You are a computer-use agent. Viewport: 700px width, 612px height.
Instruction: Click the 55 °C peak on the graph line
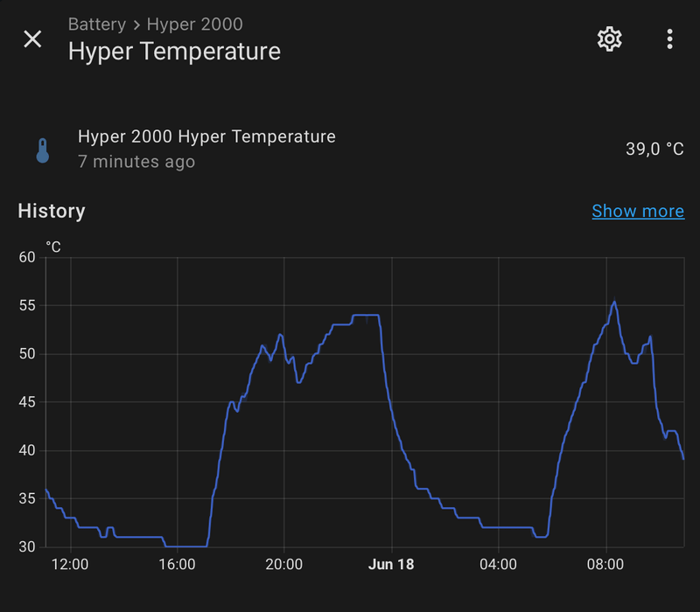point(614,302)
